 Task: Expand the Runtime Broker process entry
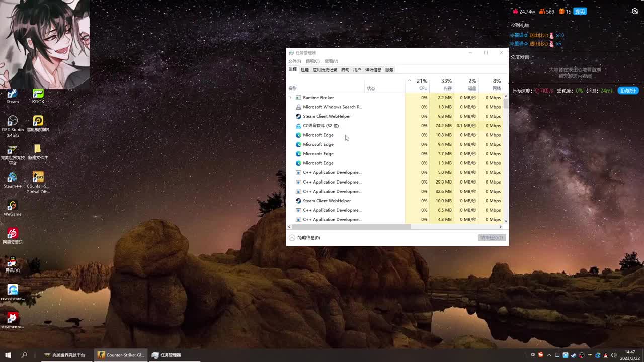click(290, 98)
